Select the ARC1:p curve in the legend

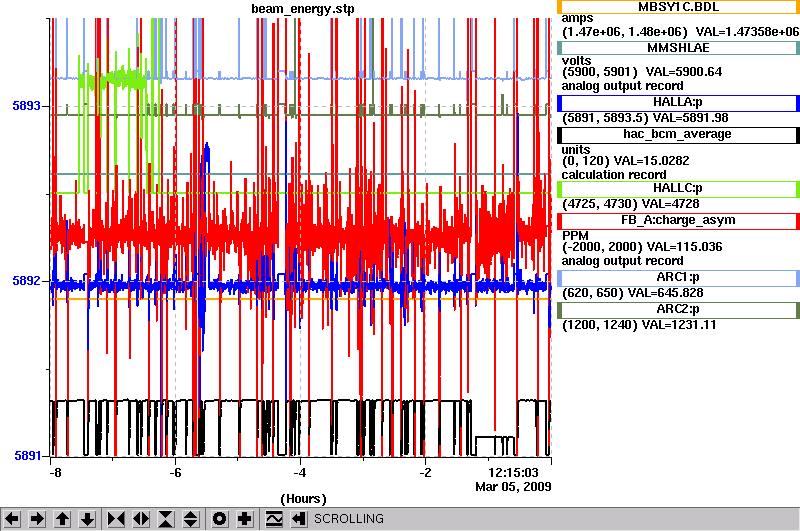678,278
